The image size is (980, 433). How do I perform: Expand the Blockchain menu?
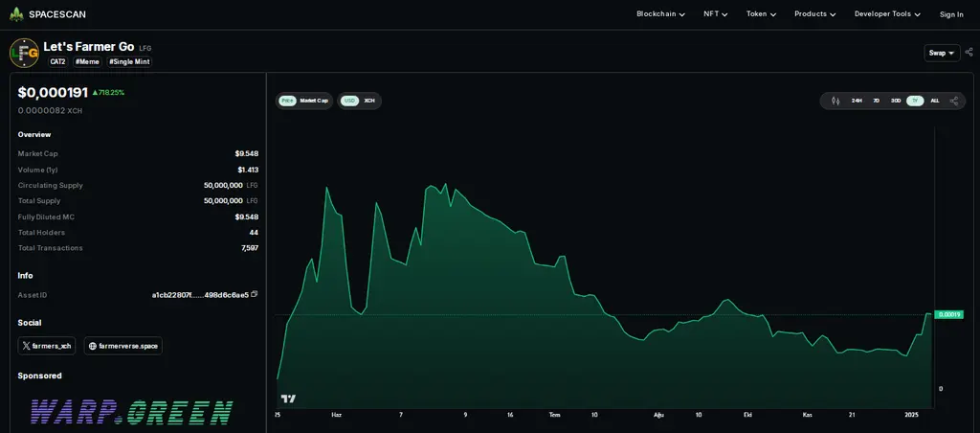660,13
